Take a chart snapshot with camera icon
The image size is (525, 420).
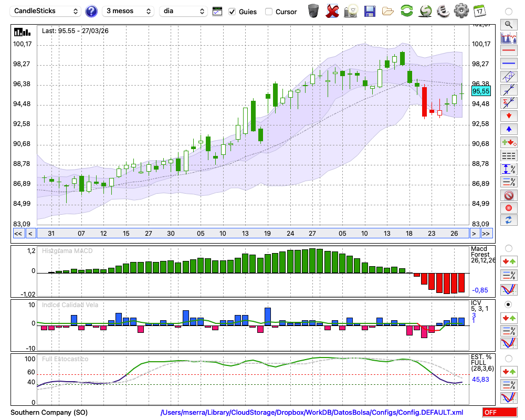[x=351, y=11]
